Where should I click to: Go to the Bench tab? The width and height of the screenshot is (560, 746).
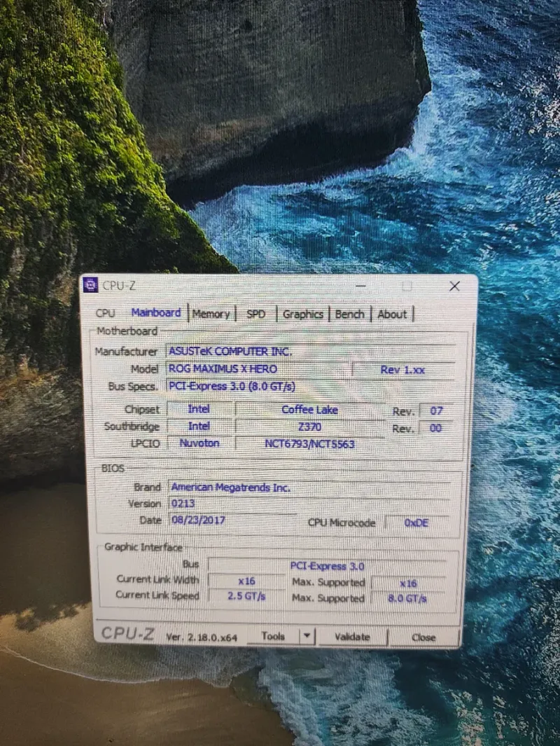pos(350,314)
